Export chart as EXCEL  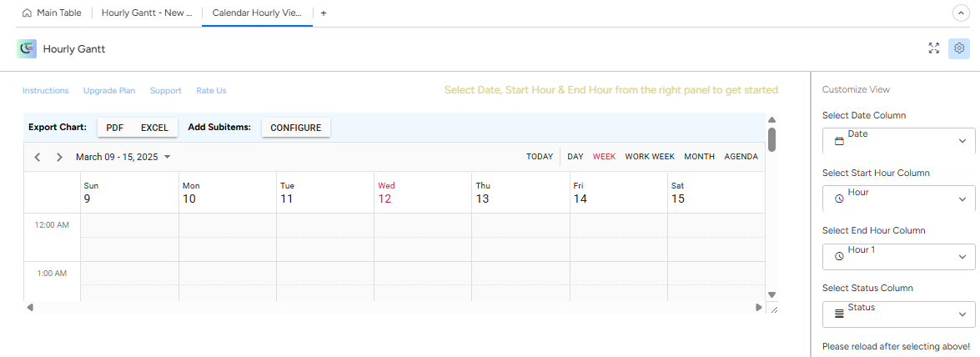tap(154, 128)
